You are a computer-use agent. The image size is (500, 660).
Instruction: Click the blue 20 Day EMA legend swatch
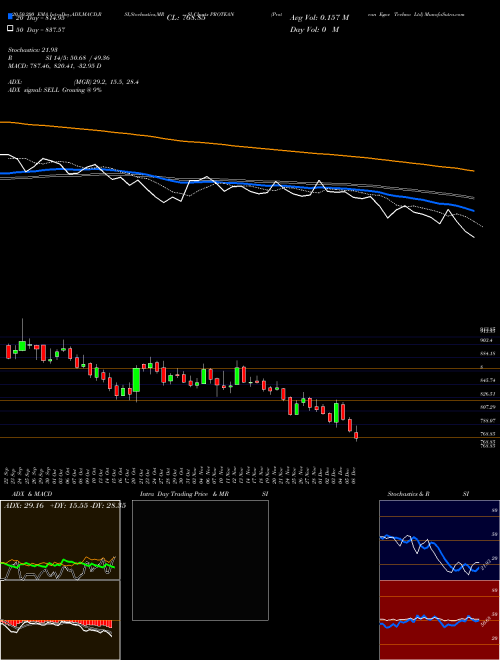[x=10, y=17]
